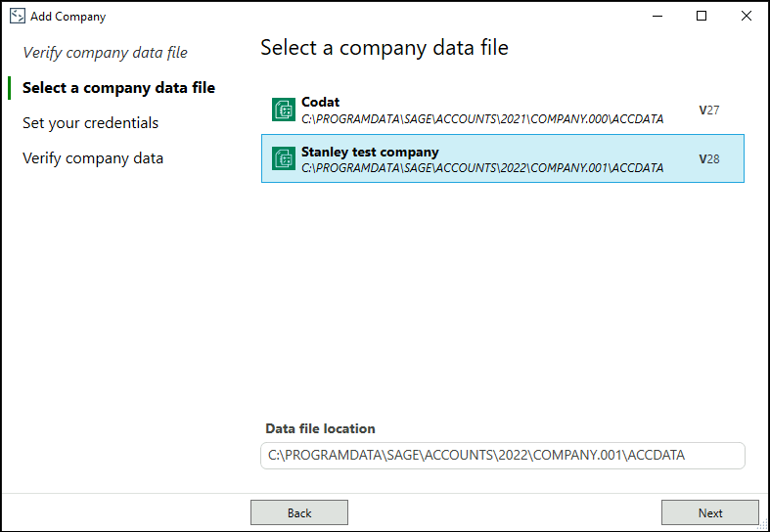
Task: Open the Select a company data file step
Action: point(118,88)
